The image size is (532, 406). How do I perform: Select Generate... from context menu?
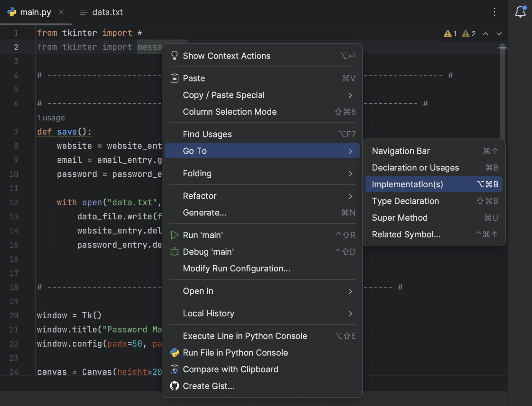pos(262,212)
